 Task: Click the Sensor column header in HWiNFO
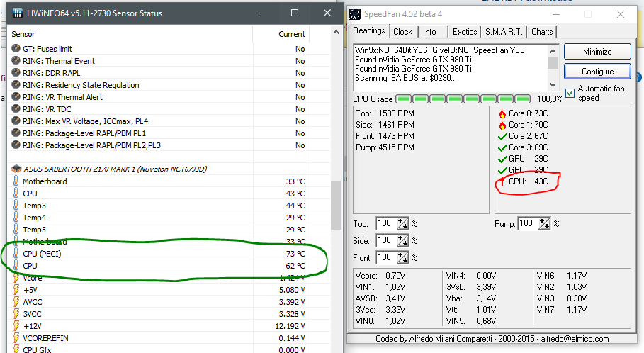pos(130,34)
